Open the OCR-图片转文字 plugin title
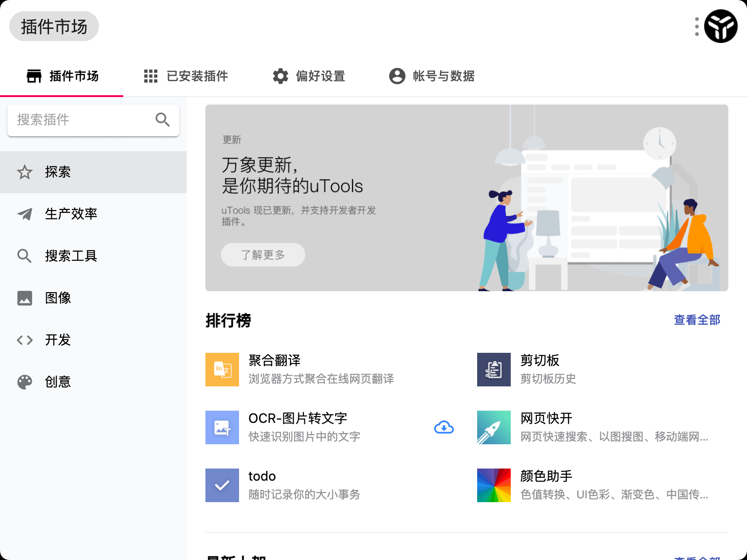Viewport: 747px width, 560px height. [298, 418]
